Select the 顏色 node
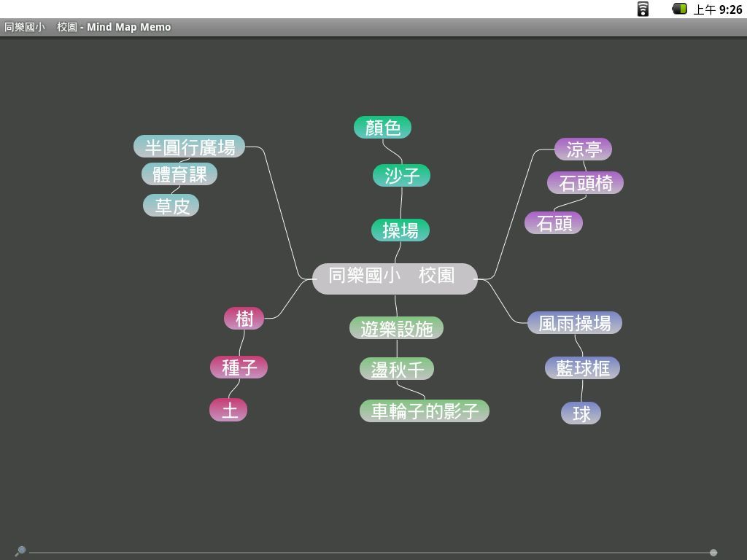Image resolution: width=747 pixels, height=560 pixels. [382, 128]
